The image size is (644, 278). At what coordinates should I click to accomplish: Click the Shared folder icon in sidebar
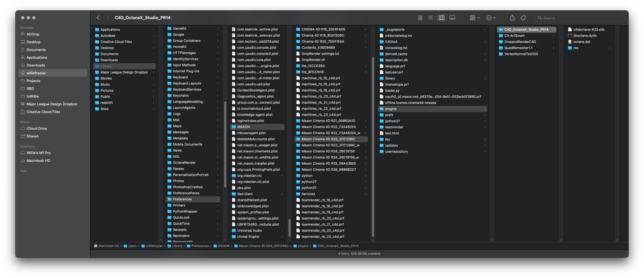point(23,136)
